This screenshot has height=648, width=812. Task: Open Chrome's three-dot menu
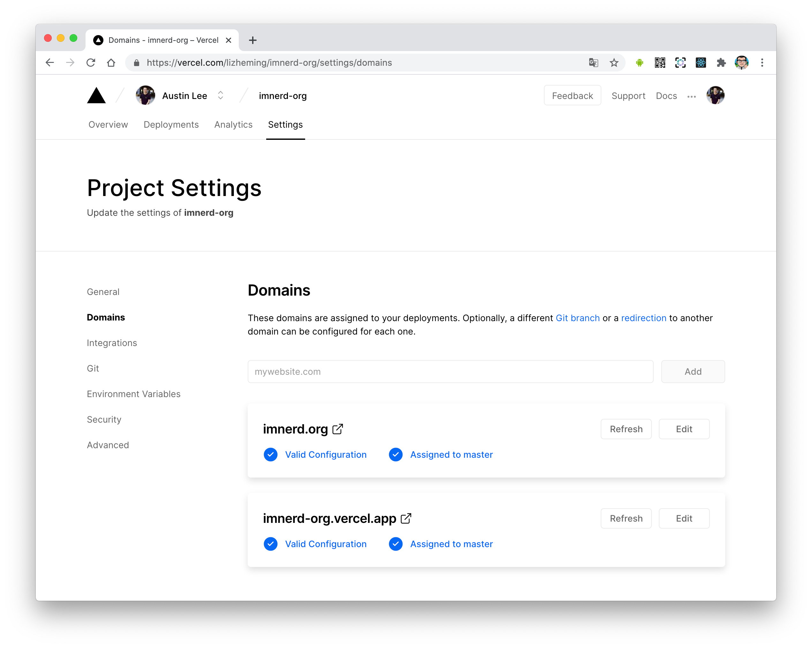(762, 63)
